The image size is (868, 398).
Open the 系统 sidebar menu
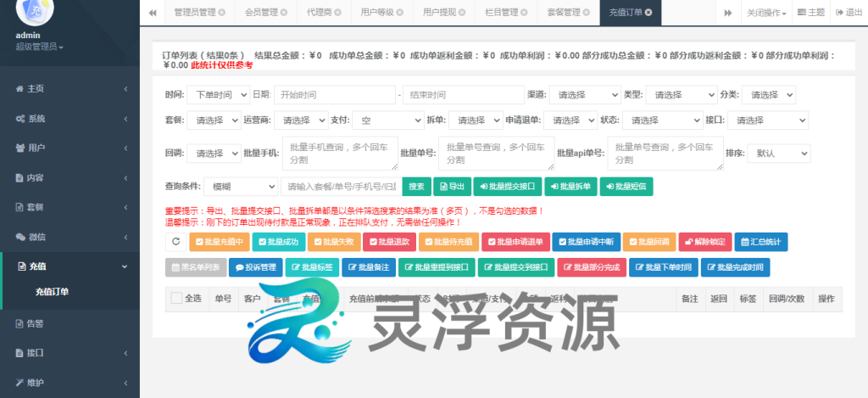pos(70,119)
